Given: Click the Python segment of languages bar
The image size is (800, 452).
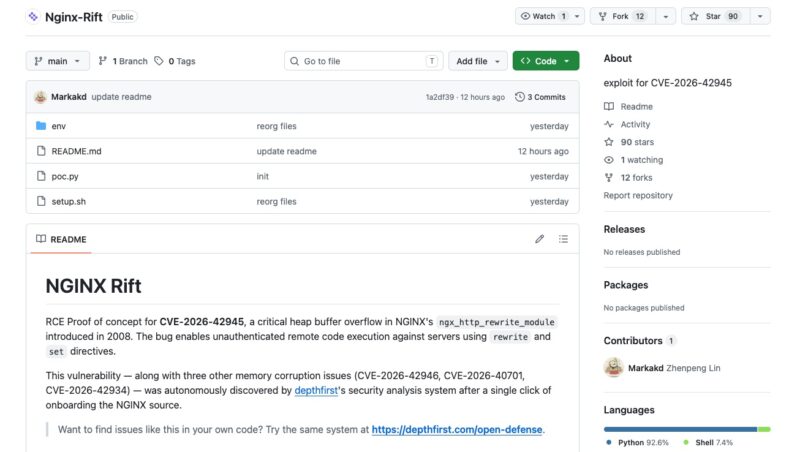Looking at the screenshot, I should (680, 430).
